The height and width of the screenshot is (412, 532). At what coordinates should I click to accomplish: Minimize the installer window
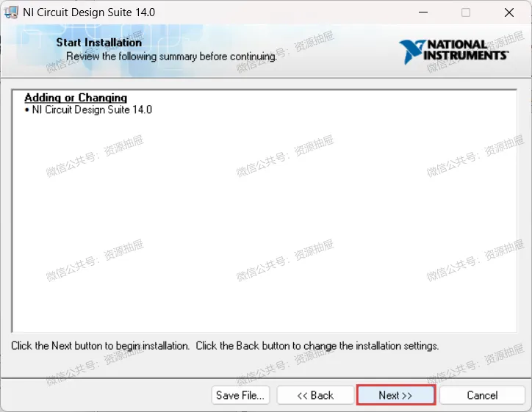tap(423, 12)
